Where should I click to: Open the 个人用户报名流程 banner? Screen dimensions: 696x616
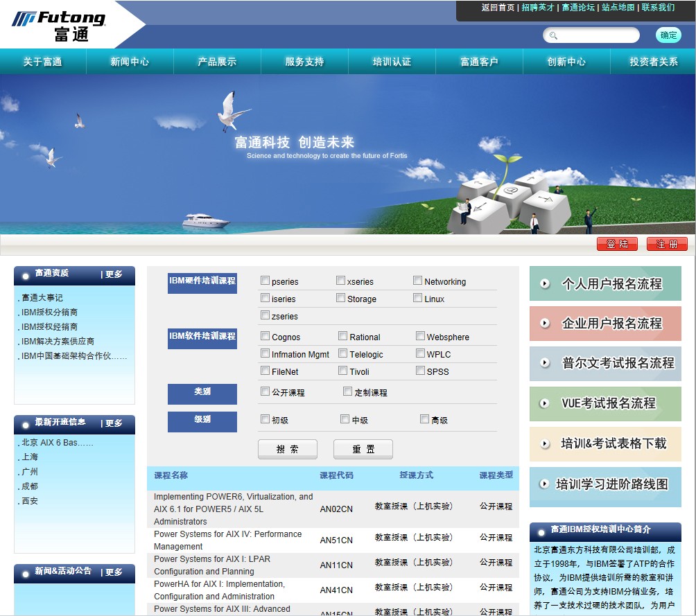[605, 283]
